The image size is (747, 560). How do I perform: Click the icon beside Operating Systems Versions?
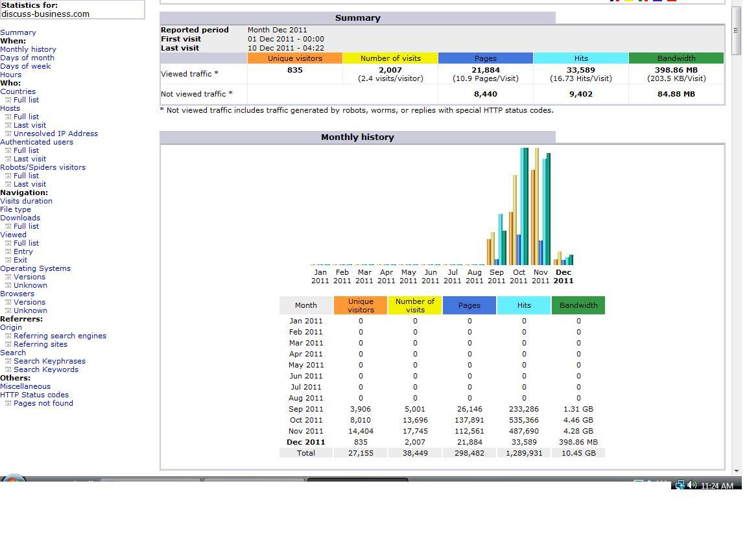pos(8,277)
